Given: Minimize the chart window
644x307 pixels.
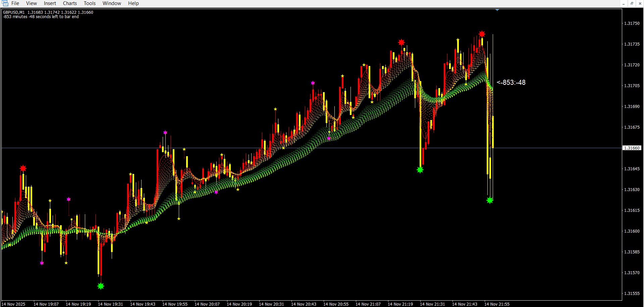Looking at the screenshot, I should tap(624, 3).
